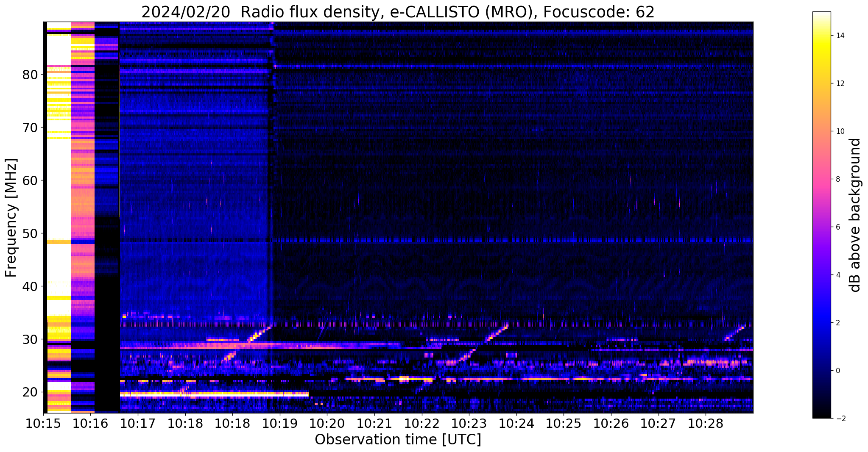Select the 10:15 time tick label

click(x=43, y=424)
